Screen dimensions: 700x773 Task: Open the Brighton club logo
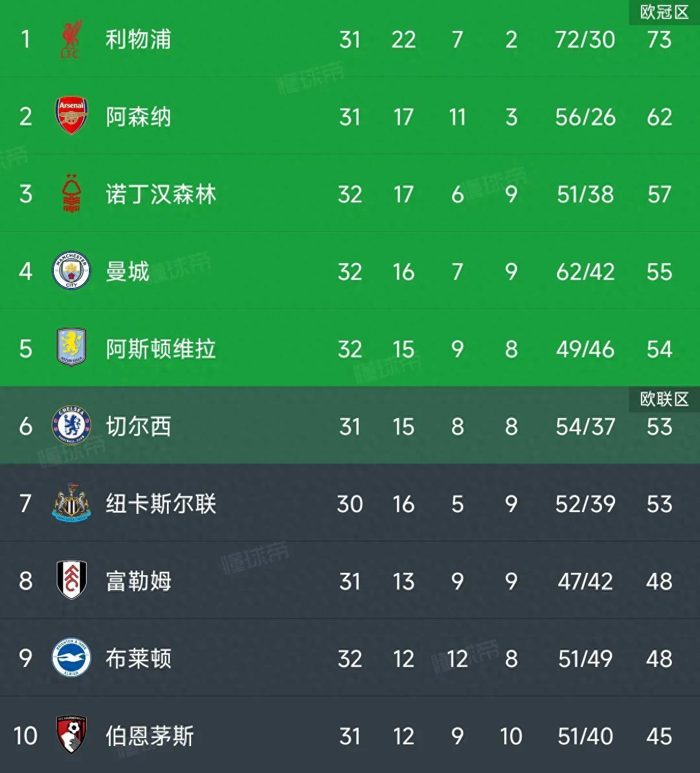71,658
